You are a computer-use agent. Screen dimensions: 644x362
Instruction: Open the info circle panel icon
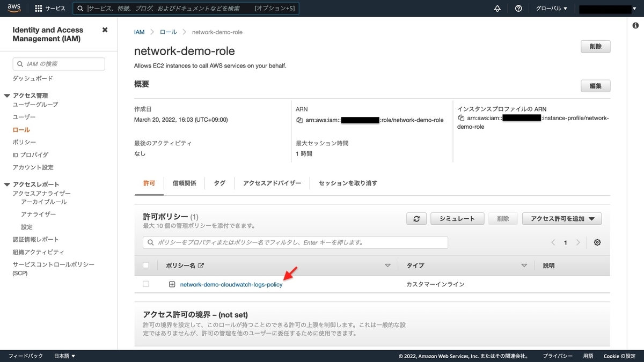(x=636, y=26)
